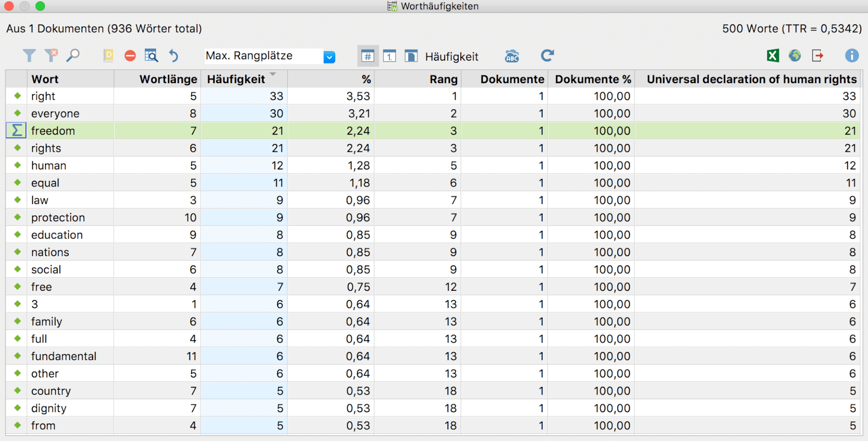Click the blue info icon
Viewport: 868px width, 441px height.
tap(851, 56)
